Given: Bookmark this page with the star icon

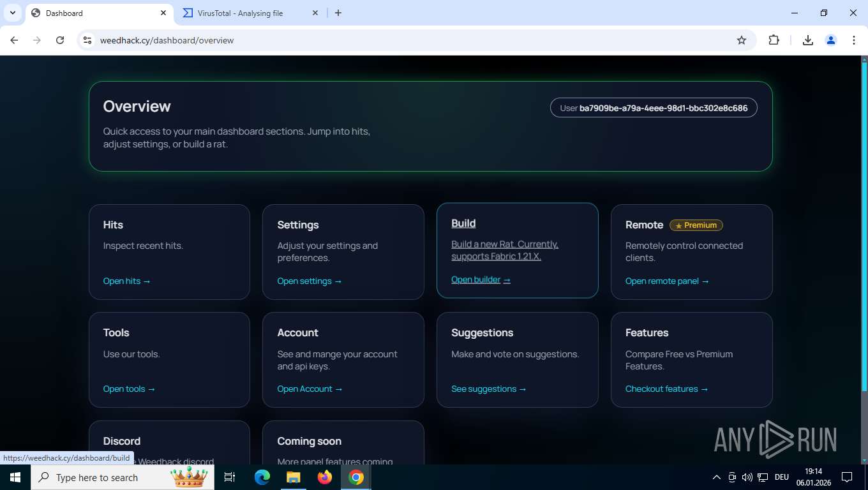Looking at the screenshot, I should [742, 40].
